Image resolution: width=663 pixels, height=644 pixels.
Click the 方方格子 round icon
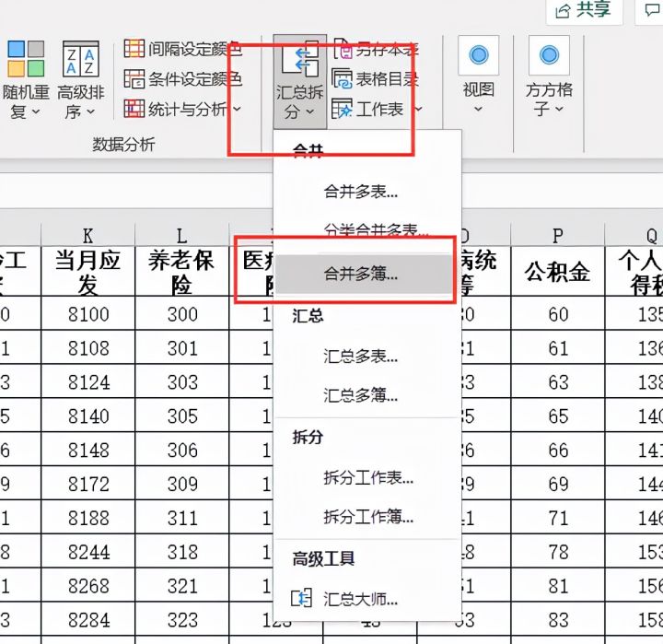coord(549,55)
